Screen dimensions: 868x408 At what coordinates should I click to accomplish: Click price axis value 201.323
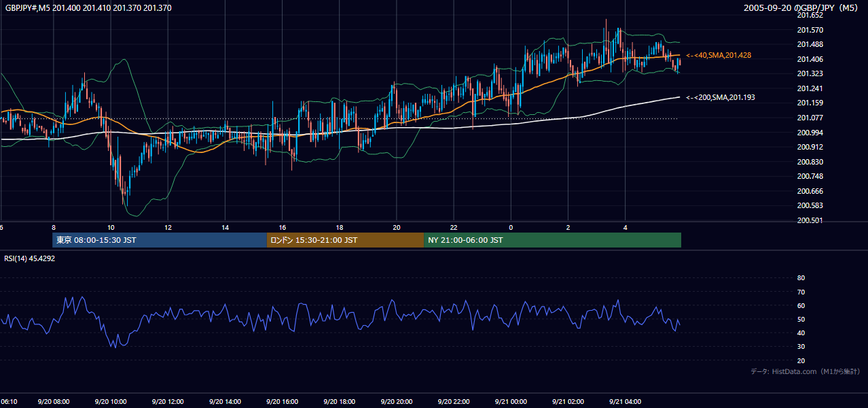coord(810,73)
